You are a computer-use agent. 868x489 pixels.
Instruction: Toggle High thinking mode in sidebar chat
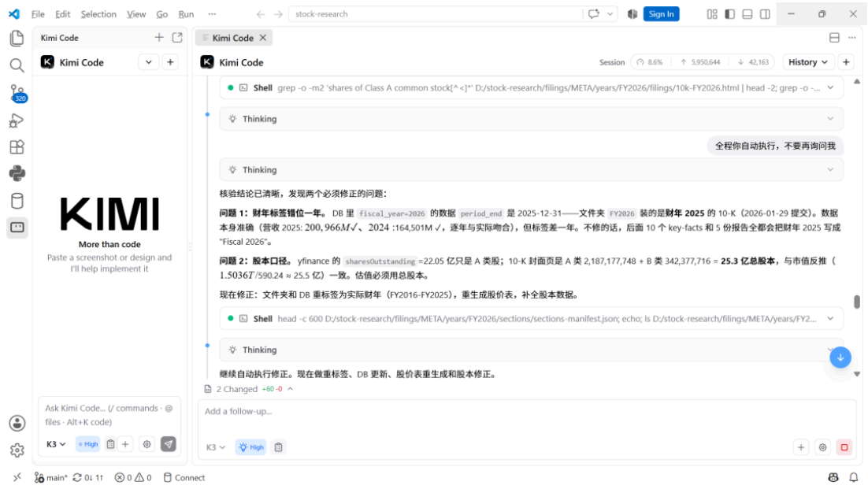[x=87, y=444]
